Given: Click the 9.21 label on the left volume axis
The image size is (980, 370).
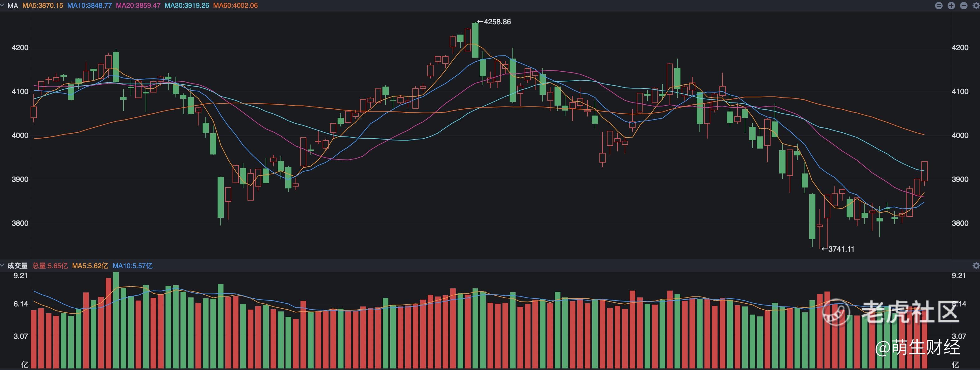Looking at the screenshot, I should click(x=21, y=276).
